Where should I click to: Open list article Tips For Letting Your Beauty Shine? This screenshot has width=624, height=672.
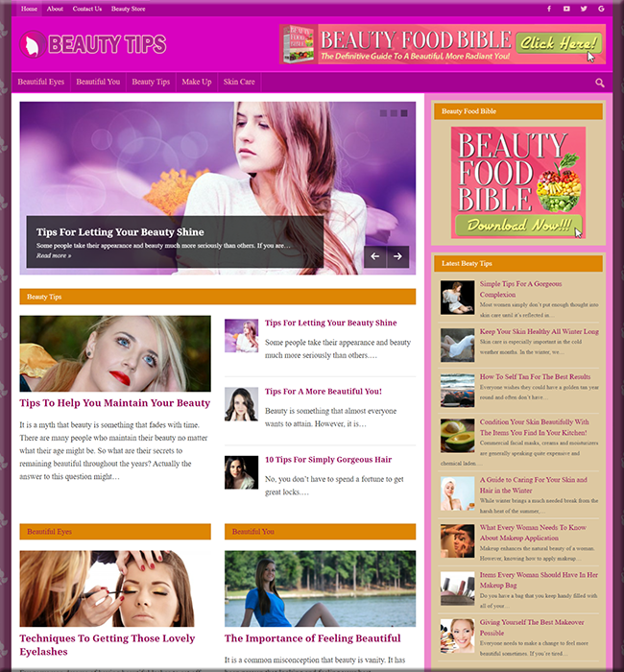click(330, 323)
